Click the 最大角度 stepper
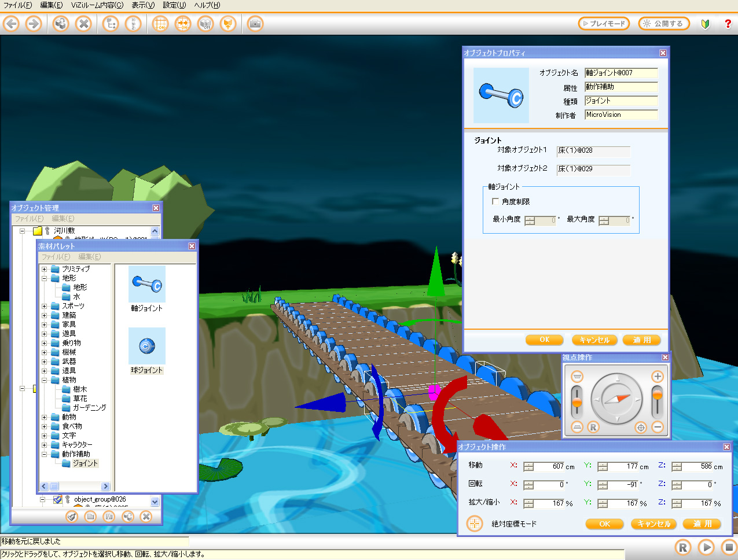The width and height of the screenshot is (738, 560). pos(604,220)
